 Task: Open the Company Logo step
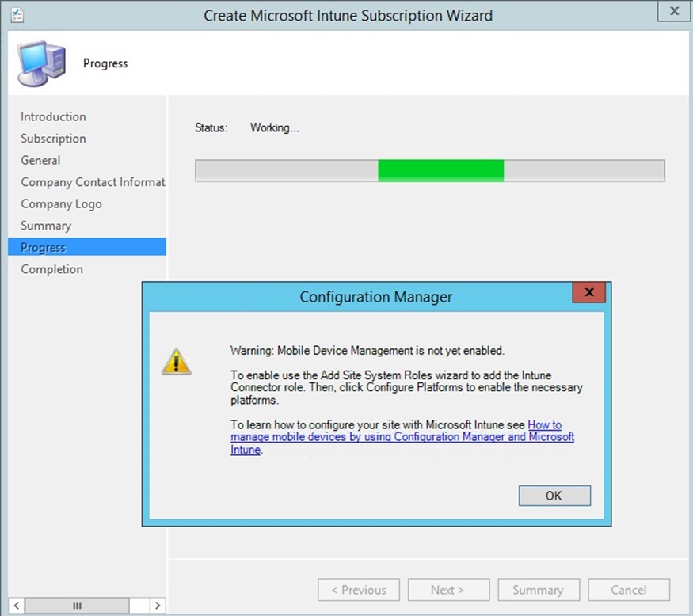click(62, 203)
